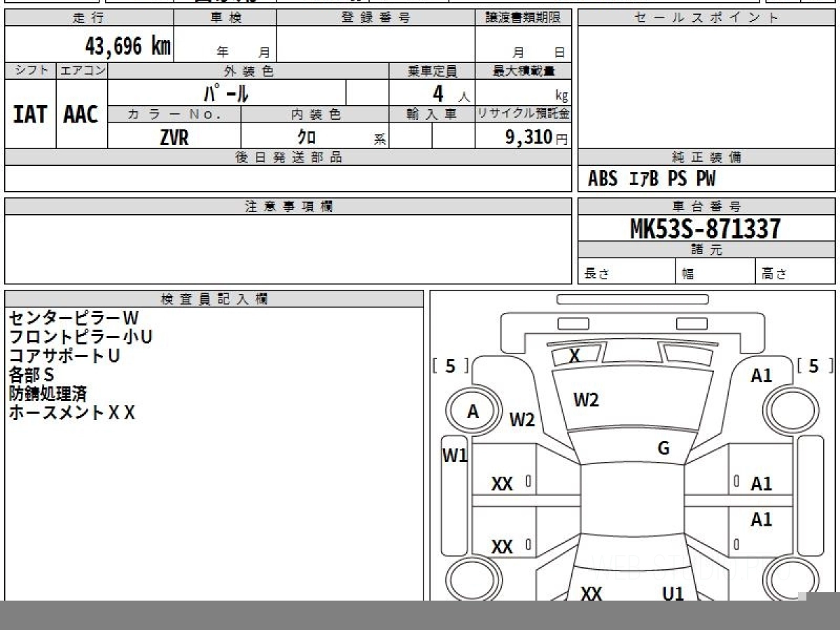Click the X mark near the top of the car diagram
This screenshot has width=840, height=630.
(x=575, y=356)
